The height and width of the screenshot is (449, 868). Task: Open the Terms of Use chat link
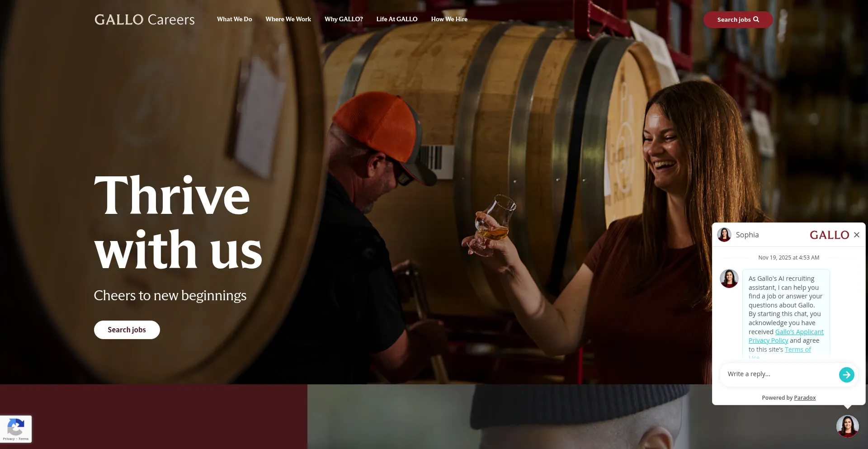[x=797, y=350]
